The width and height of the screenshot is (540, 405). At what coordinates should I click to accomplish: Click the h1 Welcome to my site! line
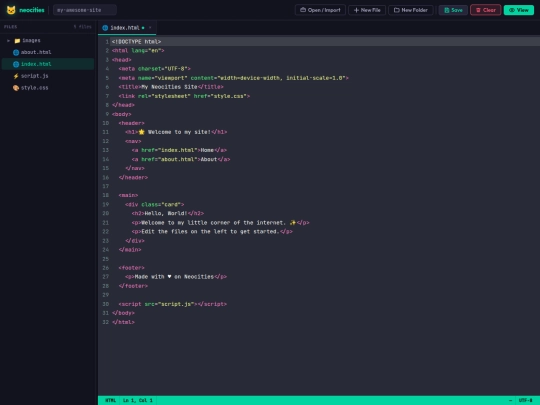[176, 132]
